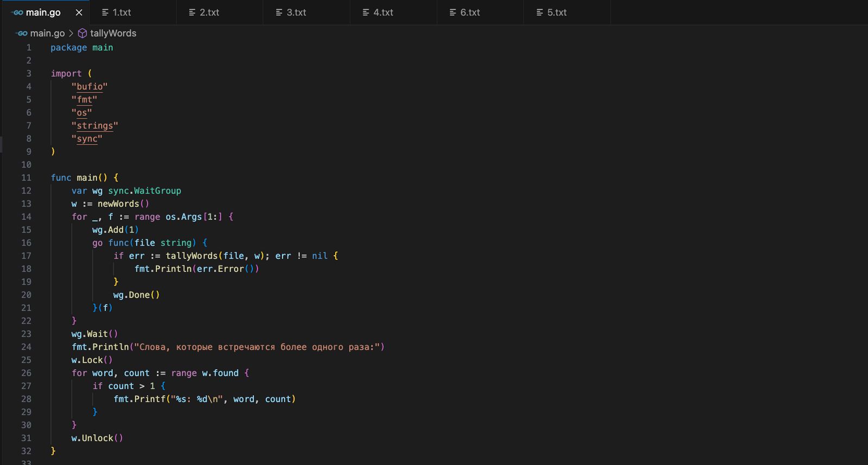Click line number 24 in the gutter
This screenshot has height=465, width=868.
point(26,347)
